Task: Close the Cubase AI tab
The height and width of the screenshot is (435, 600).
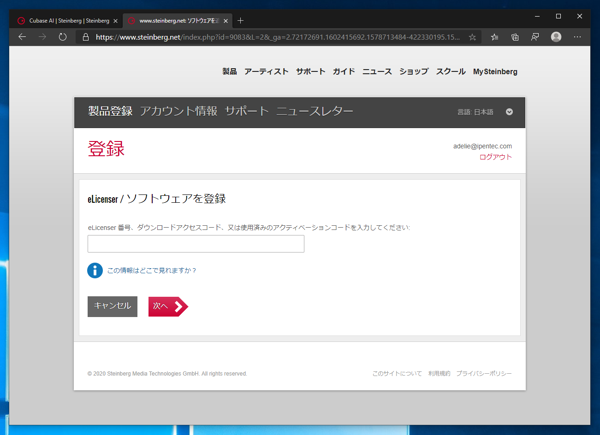Action: 115,21
